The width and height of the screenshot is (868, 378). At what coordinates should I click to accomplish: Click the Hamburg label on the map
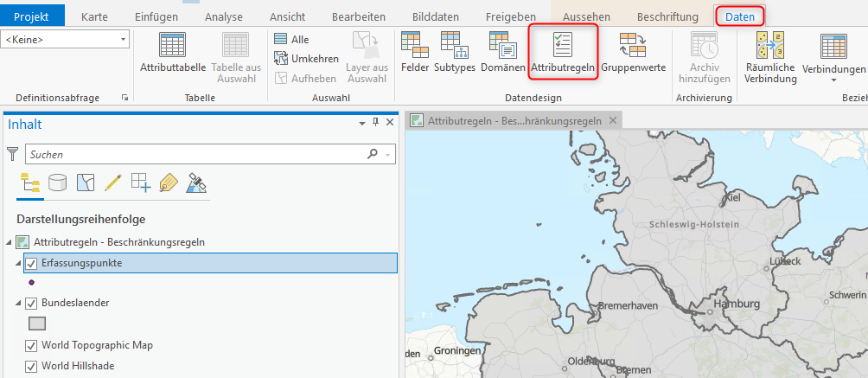pos(737,304)
